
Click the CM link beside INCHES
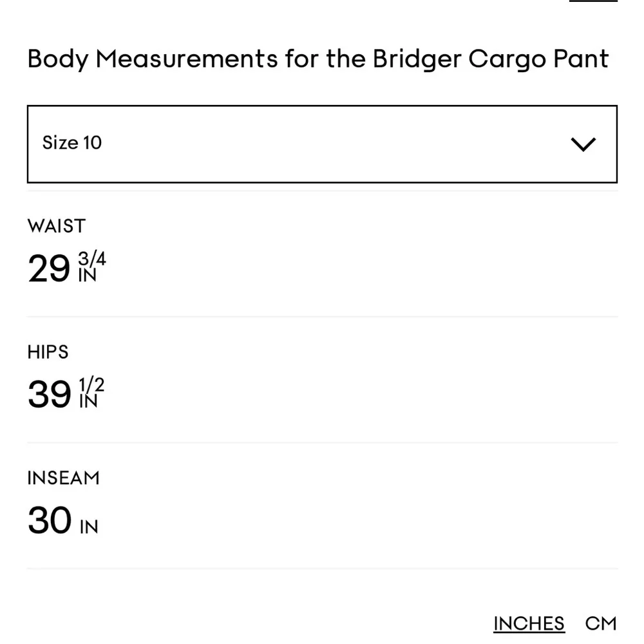pyautogui.click(x=600, y=623)
